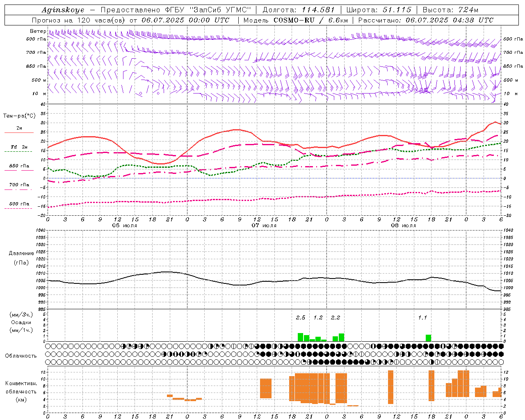Click the '(мм/3ч.)' precipitation unit label
This screenshot has height=420, width=525.
[x=21, y=315]
